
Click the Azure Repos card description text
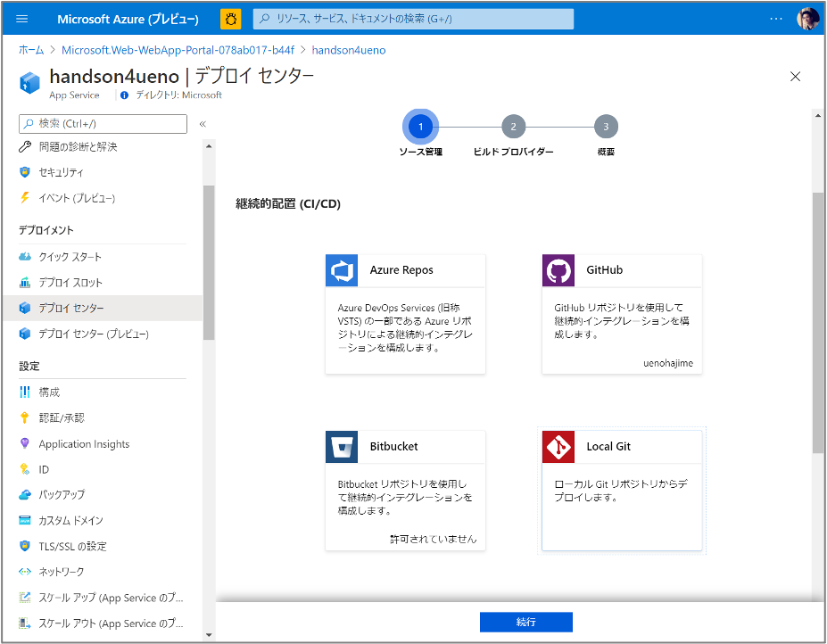[405, 327]
